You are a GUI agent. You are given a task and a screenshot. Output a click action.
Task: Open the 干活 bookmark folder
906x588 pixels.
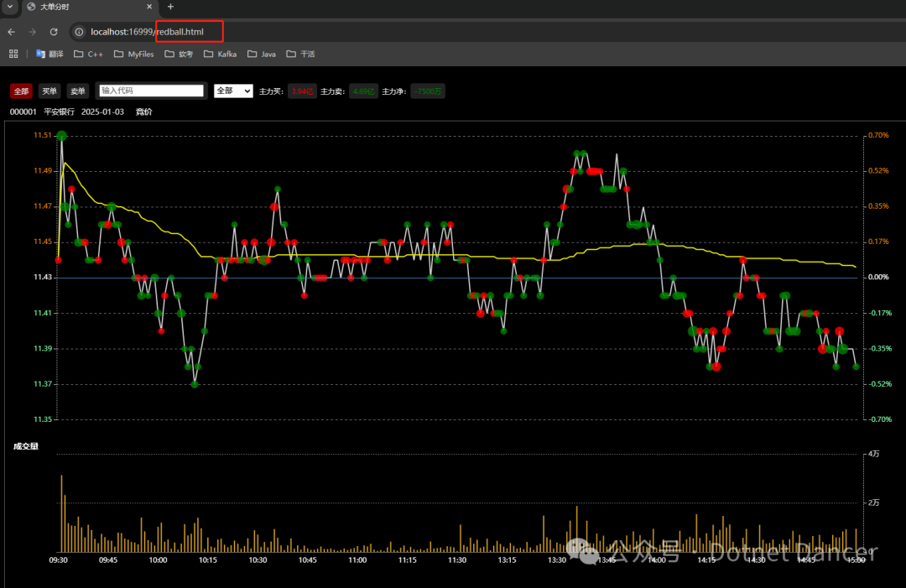coord(300,54)
